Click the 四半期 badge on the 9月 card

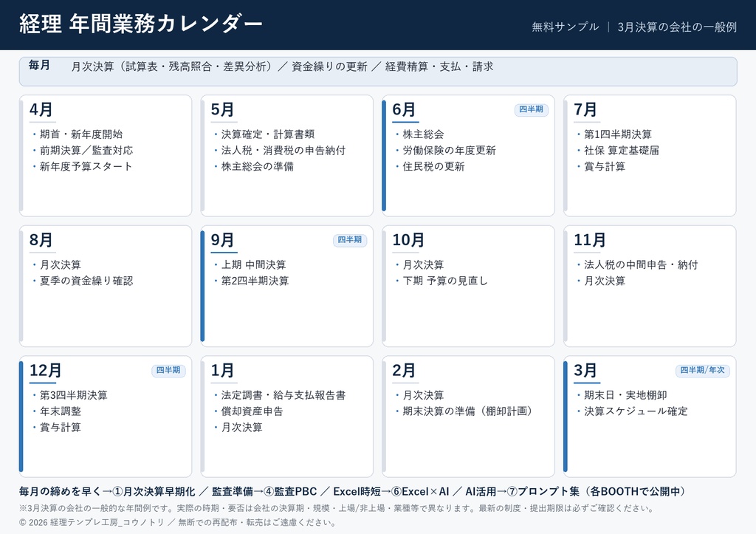click(349, 240)
